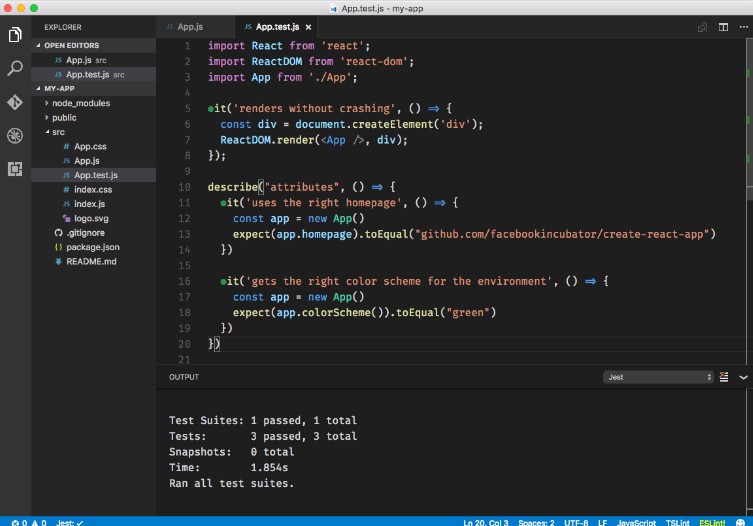753x526 pixels.
Task: Open package.json from the file tree
Action: tap(92, 247)
